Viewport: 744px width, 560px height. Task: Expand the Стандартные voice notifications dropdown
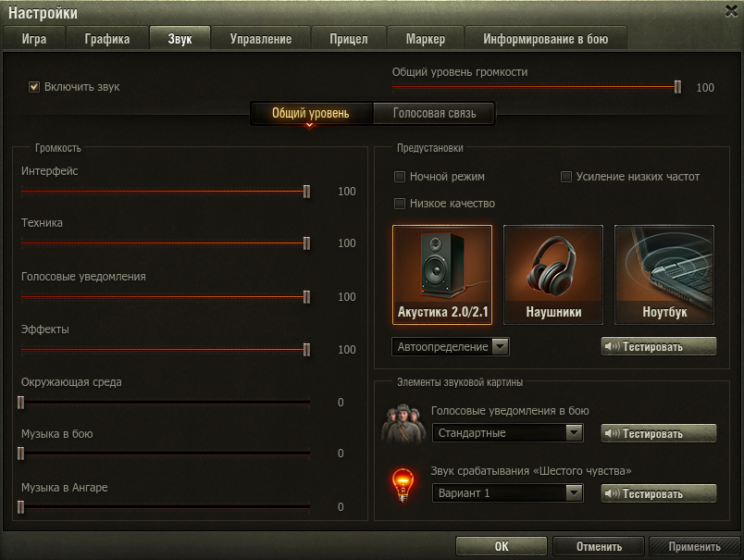[x=508, y=433]
